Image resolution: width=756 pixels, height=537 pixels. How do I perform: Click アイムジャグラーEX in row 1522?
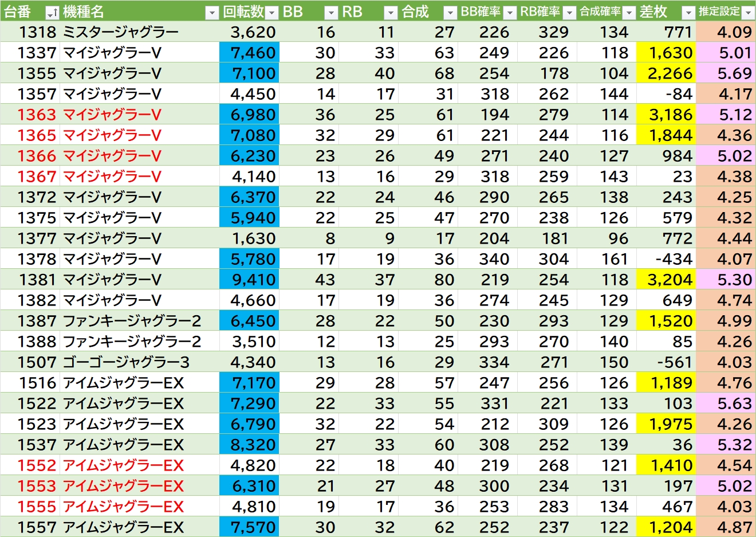click(140, 403)
